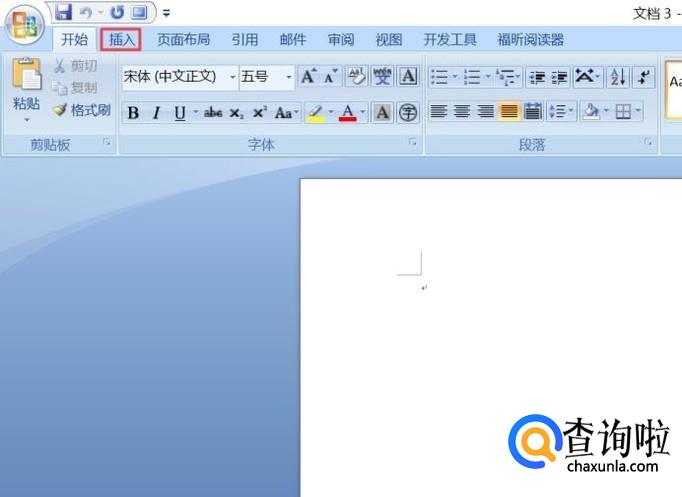Open the Asian layout tool

585,77
